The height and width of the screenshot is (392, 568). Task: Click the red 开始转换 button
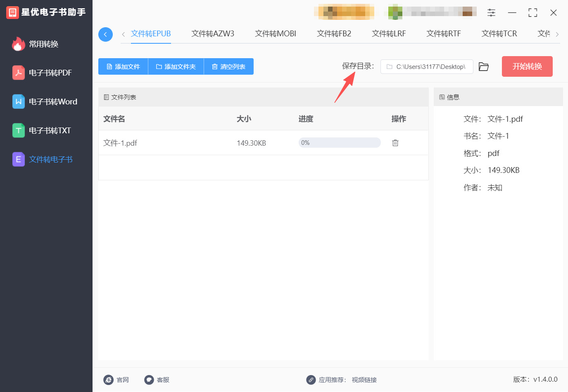(527, 66)
